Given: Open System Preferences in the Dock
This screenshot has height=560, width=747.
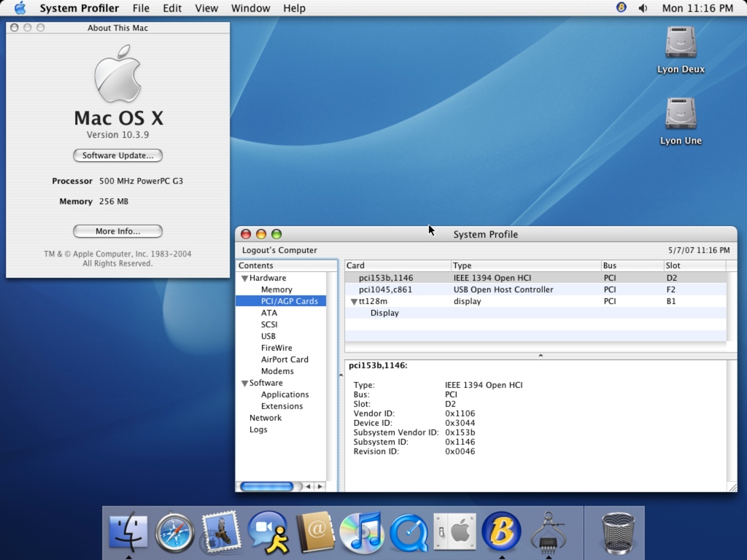Looking at the screenshot, I should point(455,532).
